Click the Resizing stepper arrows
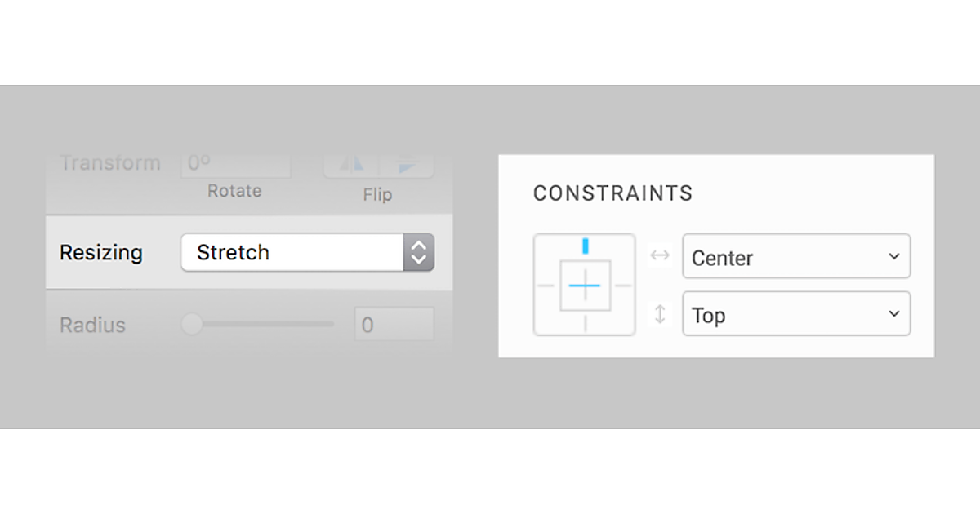 (419, 253)
